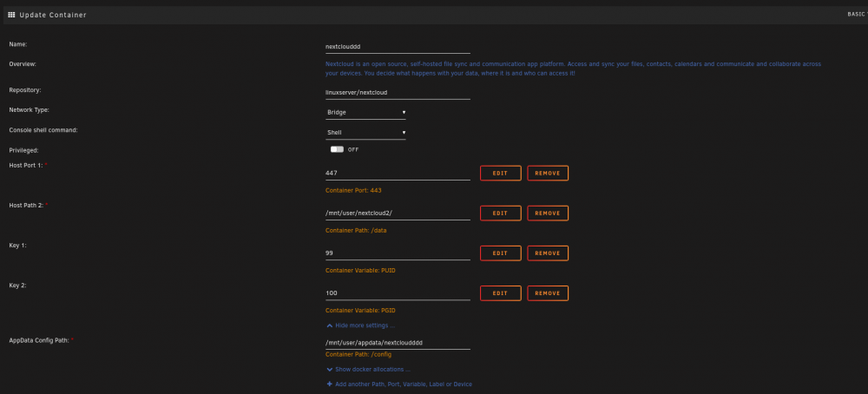Open the Network Type dropdown showing Bridge
868x394 pixels.
tap(365, 112)
